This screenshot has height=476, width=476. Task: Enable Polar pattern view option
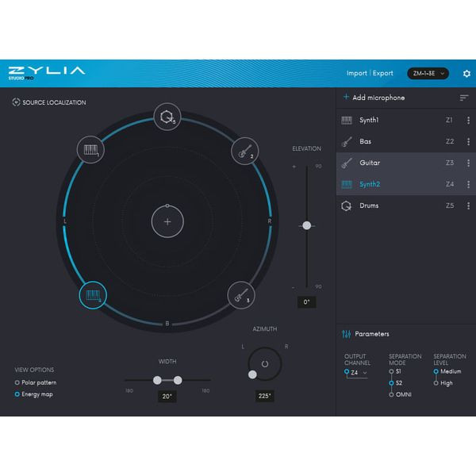click(x=17, y=382)
